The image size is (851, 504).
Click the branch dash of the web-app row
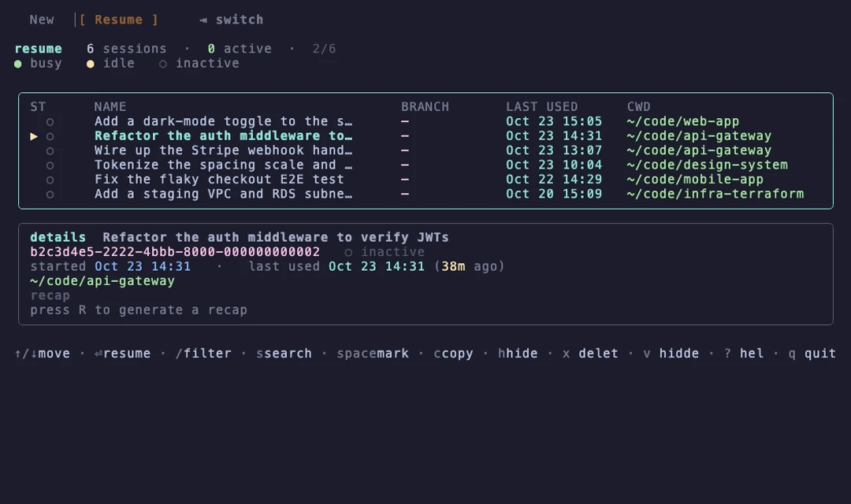click(405, 121)
